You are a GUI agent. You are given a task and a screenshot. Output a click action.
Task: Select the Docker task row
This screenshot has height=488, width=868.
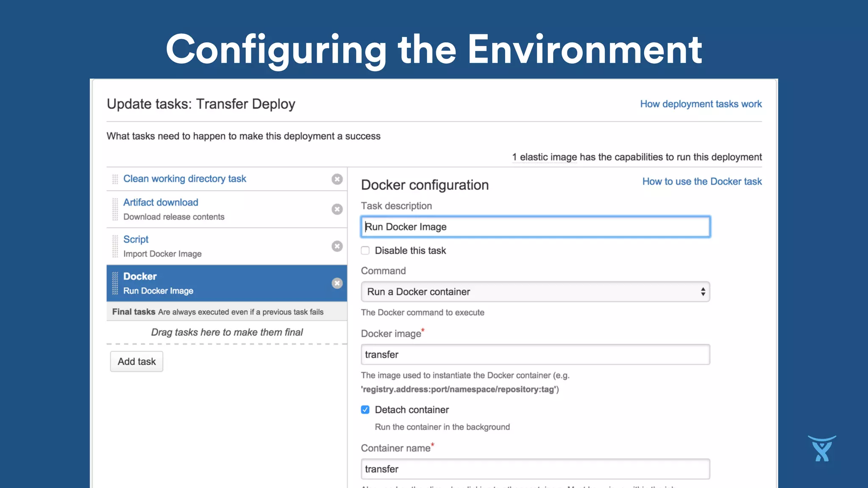tap(227, 283)
